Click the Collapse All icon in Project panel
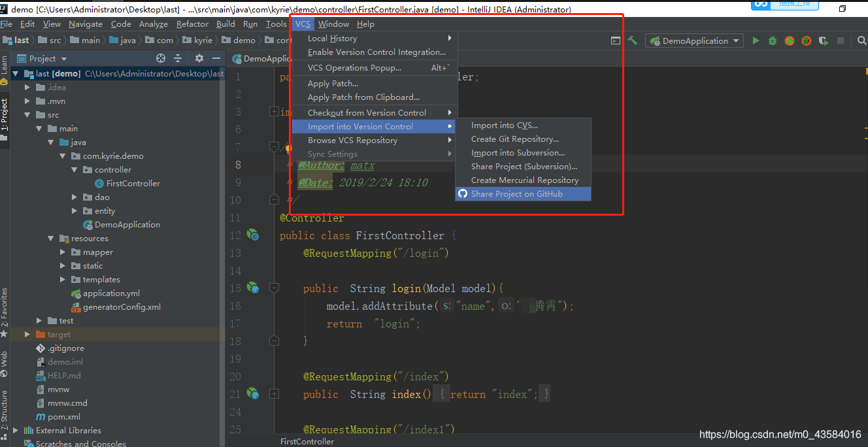Screen dimensions: 868x447 click(x=178, y=58)
